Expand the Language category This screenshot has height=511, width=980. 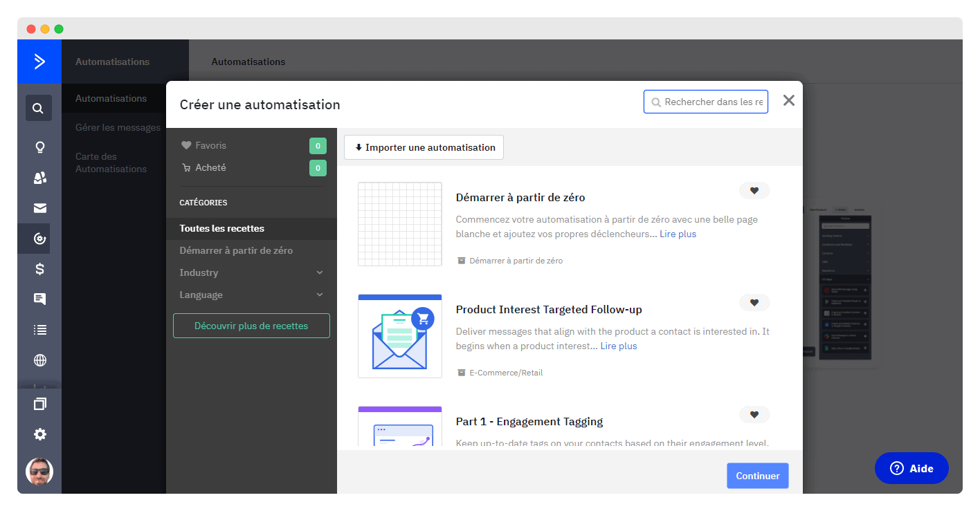(251, 295)
